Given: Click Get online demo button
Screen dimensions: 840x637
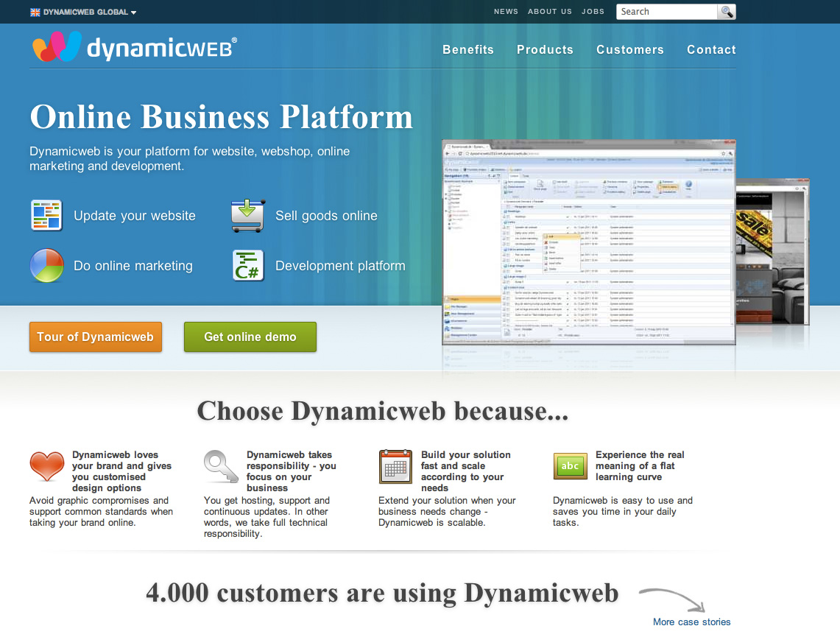Looking at the screenshot, I should 250,337.
